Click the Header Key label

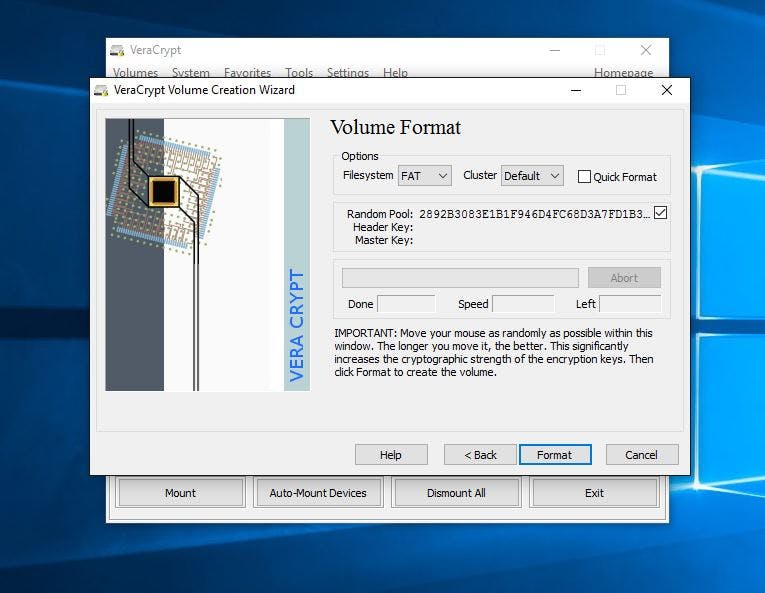pyautogui.click(x=383, y=227)
